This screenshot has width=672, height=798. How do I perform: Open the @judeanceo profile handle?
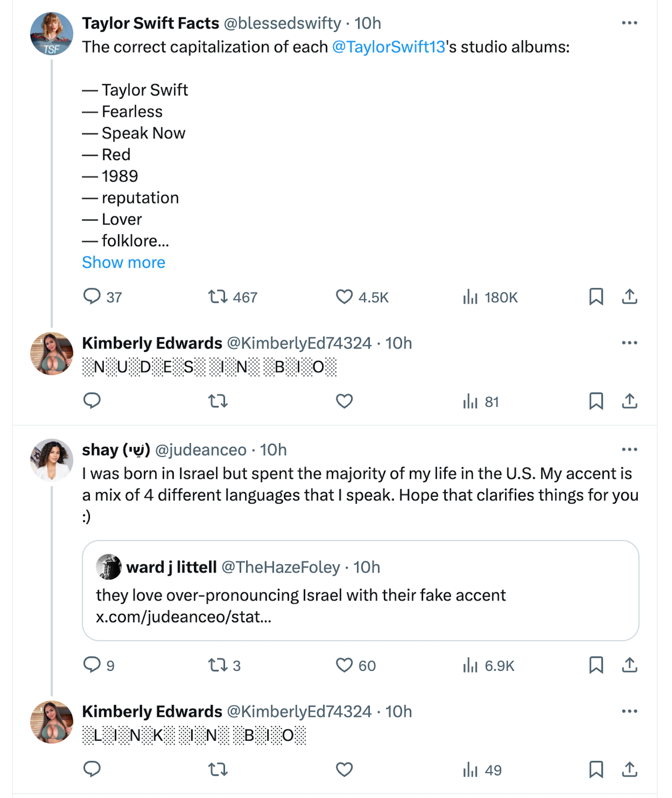(x=201, y=449)
